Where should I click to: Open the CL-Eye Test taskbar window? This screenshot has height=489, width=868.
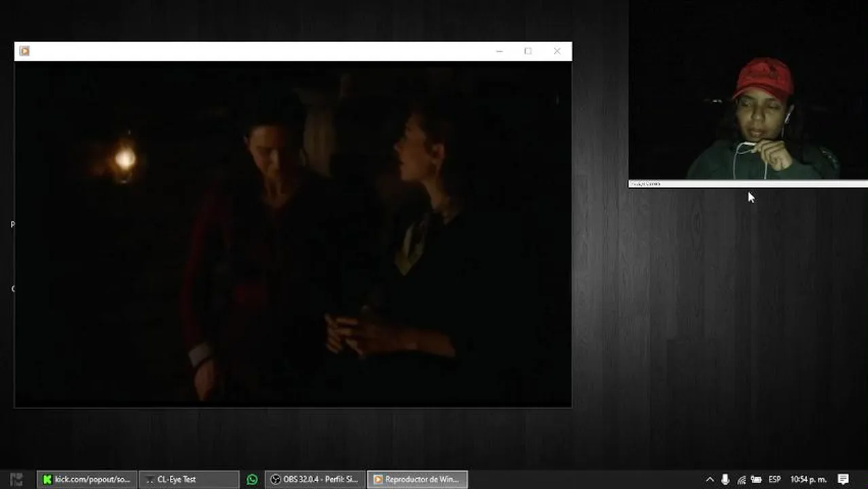[x=189, y=479]
